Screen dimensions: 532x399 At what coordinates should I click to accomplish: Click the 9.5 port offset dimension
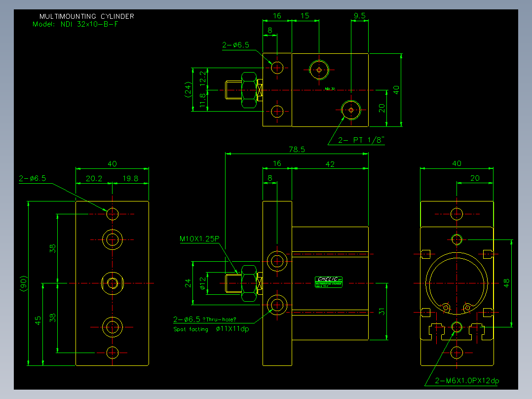click(360, 16)
